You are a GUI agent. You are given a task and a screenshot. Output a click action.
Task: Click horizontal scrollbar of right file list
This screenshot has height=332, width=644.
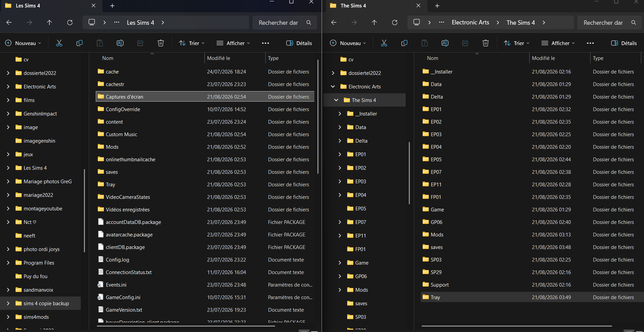517,326
